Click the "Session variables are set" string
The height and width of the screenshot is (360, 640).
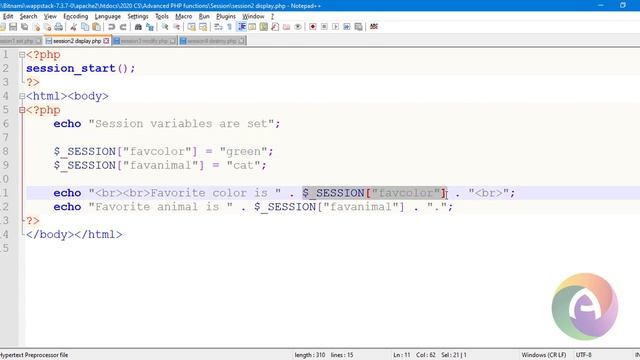pos(181,124)
